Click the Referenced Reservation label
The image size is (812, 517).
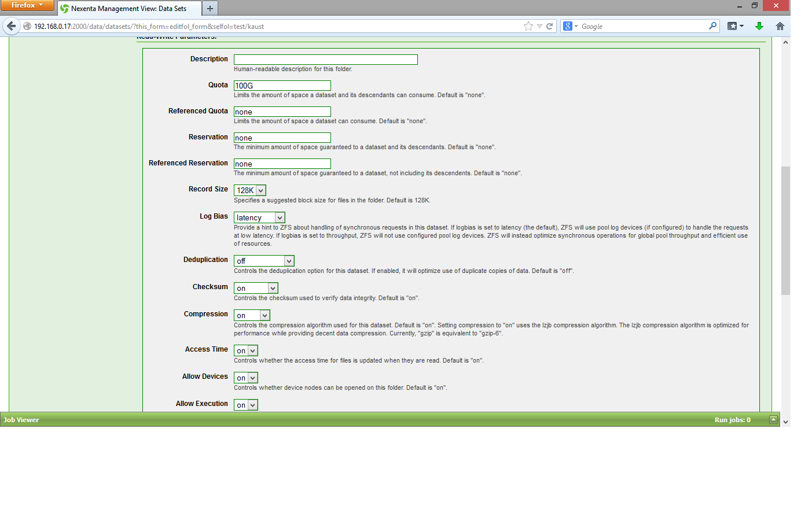pyautogui.click(x=188, y=163)
